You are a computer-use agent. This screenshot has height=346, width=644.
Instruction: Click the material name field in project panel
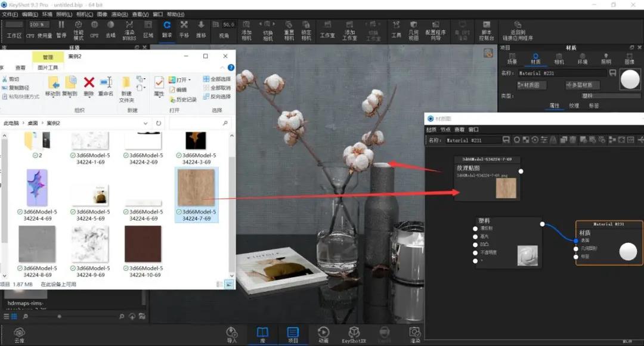(562, 73)
